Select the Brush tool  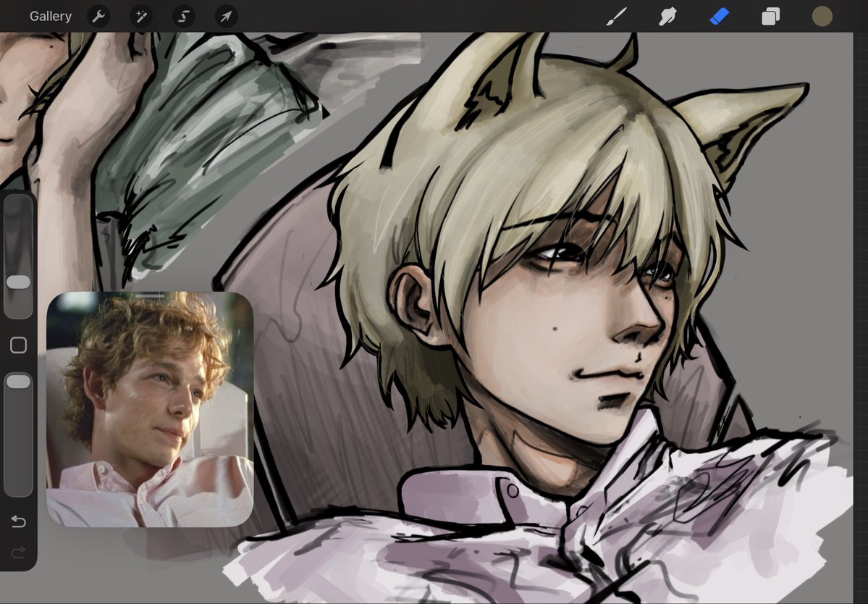616,17
